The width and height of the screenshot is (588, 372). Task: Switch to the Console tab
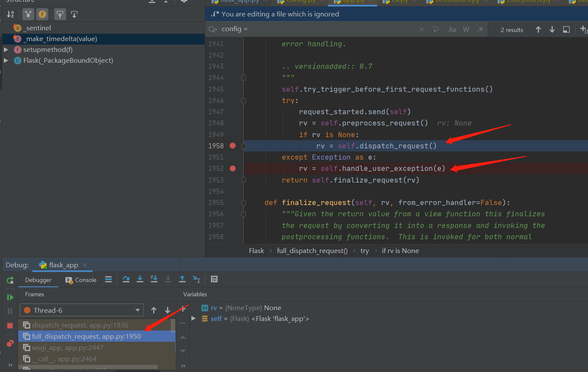pyautogui.click(x=81, y=280)
